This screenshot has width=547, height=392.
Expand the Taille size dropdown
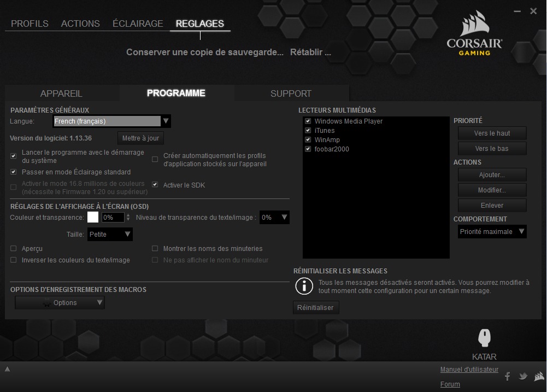(x=110, y=235)
